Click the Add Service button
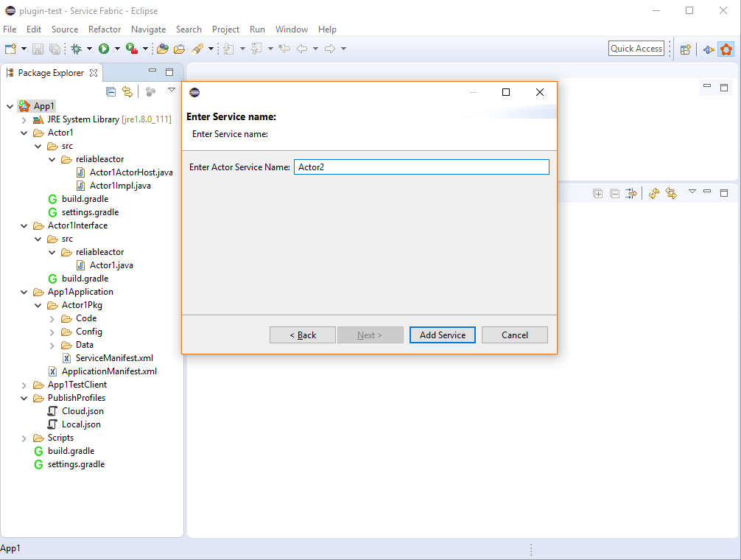 pyautogui.click(x=442, y=335)
